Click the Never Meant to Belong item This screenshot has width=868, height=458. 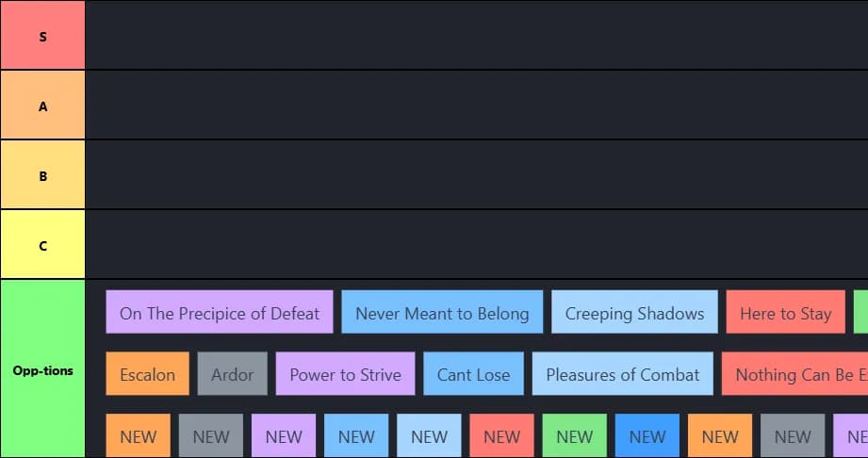(x=442, y=313)
